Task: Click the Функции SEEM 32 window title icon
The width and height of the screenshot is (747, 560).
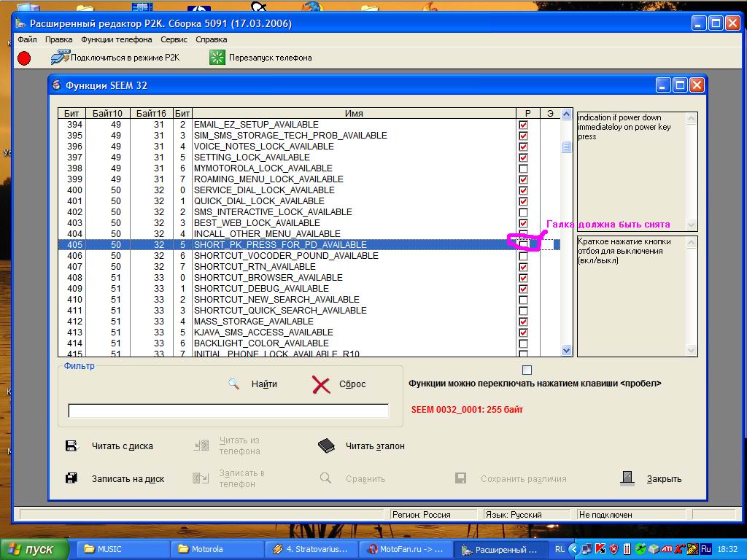Action: tap(57, 85)
